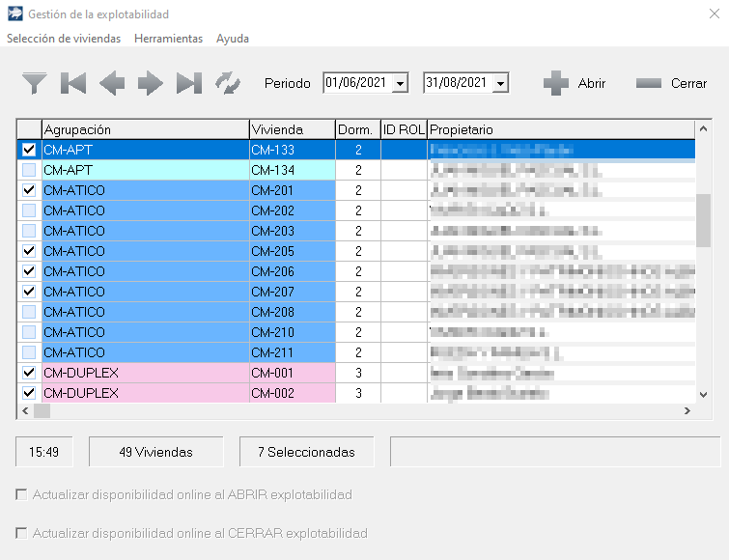
Task: Sort by ID ROL column header
Action: (404, 129)
